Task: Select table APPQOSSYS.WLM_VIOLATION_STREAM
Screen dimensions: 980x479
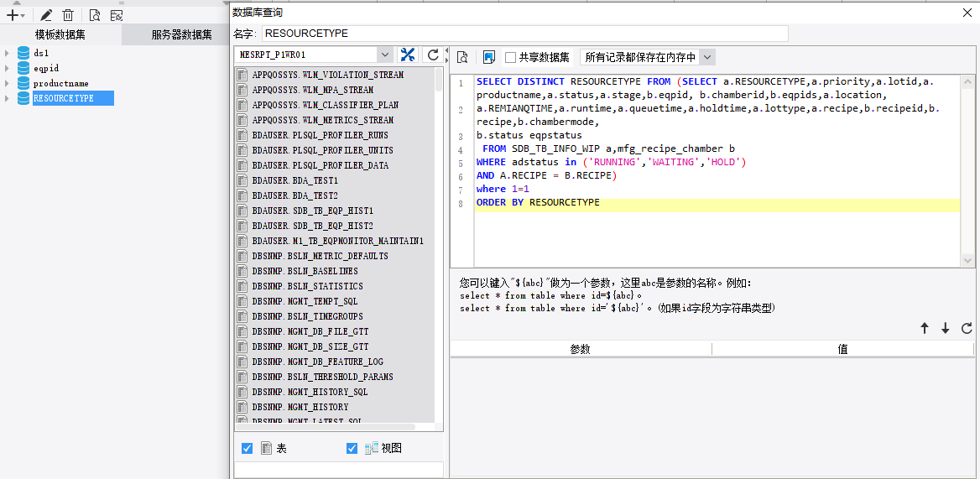Action: [327, 75]
